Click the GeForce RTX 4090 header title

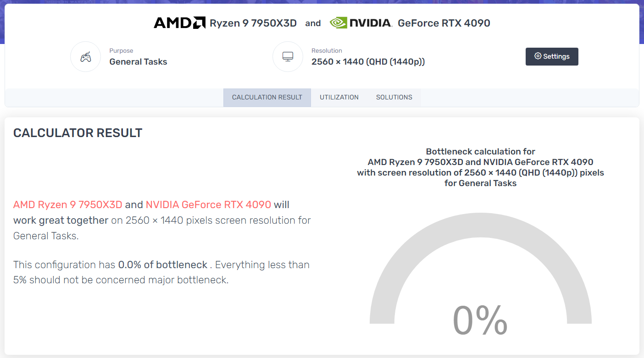coord(444,23)
